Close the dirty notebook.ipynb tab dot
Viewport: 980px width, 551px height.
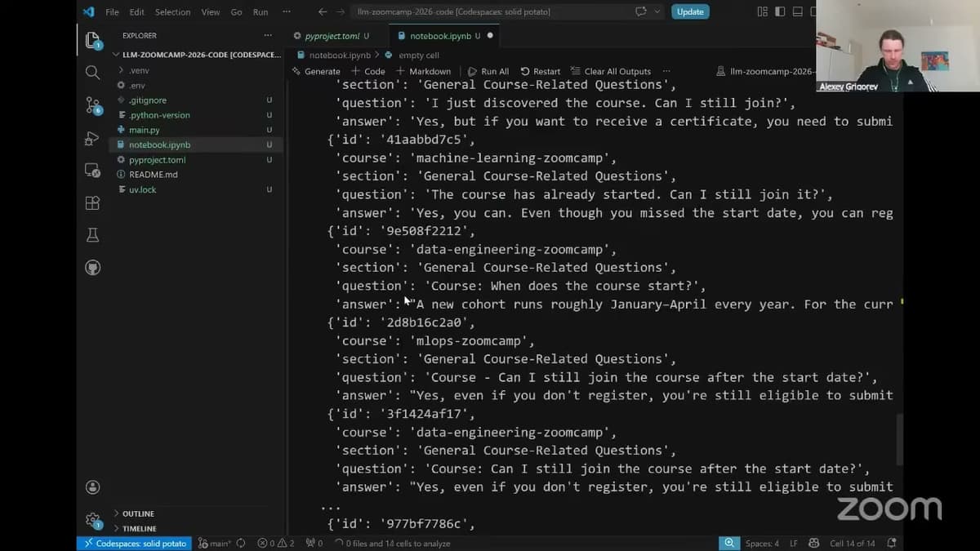490,36
